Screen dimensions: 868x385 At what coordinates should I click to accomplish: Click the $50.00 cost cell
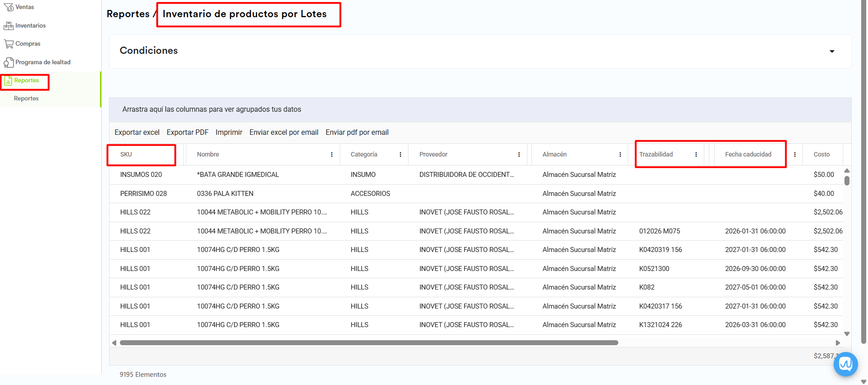pyautogui.click(x=824, y=175)
